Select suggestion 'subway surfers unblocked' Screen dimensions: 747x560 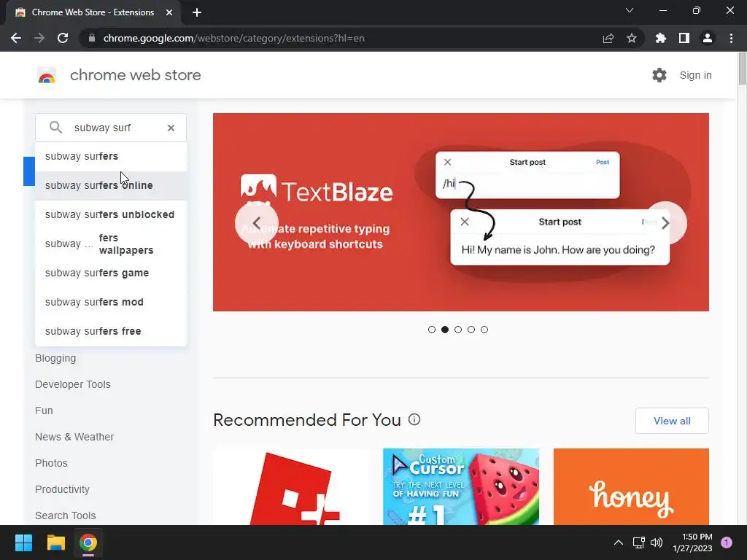click(111, 214)
